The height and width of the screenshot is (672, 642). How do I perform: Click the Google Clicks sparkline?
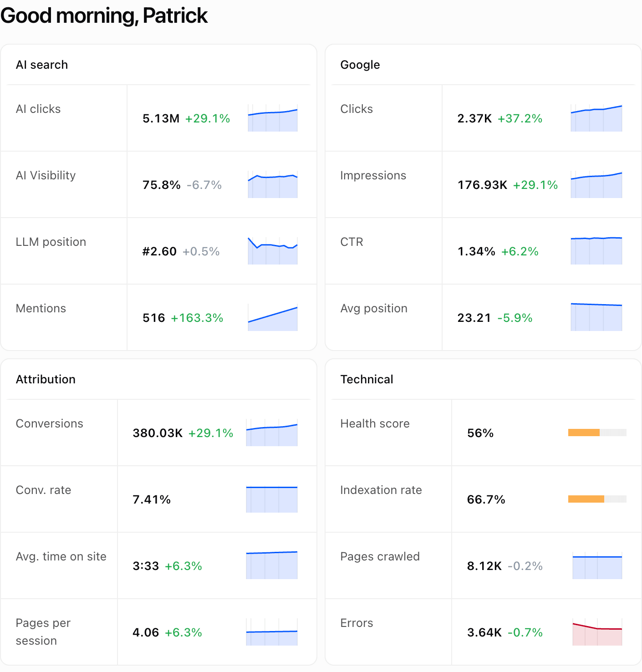pos(596,118)
